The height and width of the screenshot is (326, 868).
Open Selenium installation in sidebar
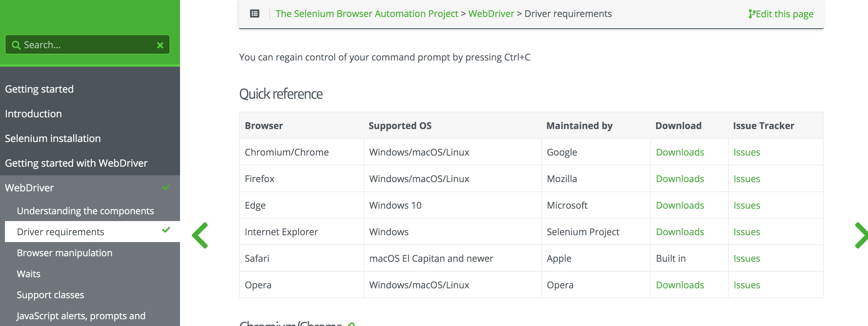[53, 138]
